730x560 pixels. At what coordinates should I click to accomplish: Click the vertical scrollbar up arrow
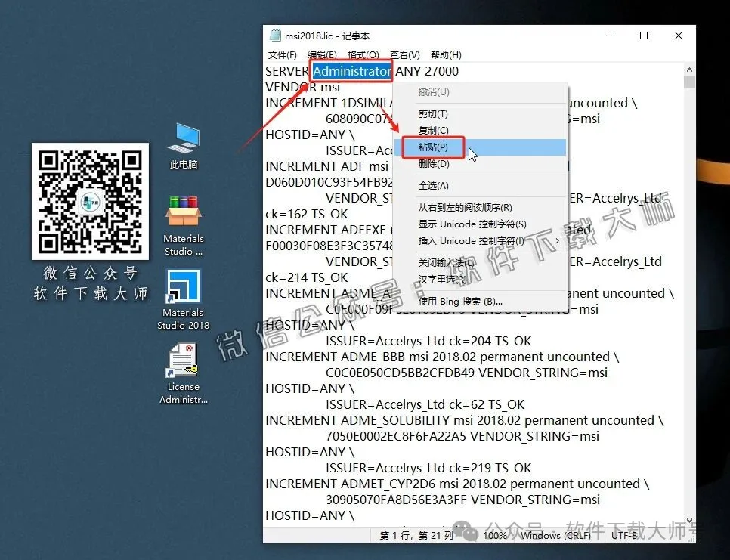(689, 69)
